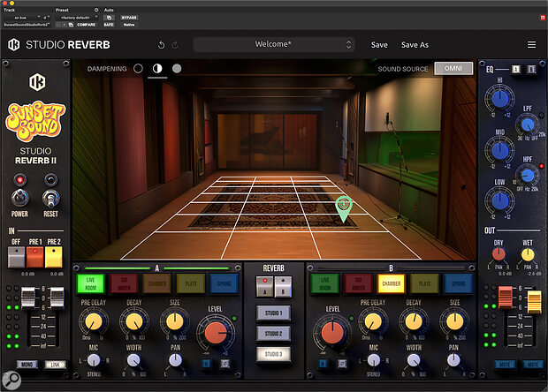Viewport: 548px width, 392px height.
Task: Click the HPF filter knob
Action: pos(528,176)
